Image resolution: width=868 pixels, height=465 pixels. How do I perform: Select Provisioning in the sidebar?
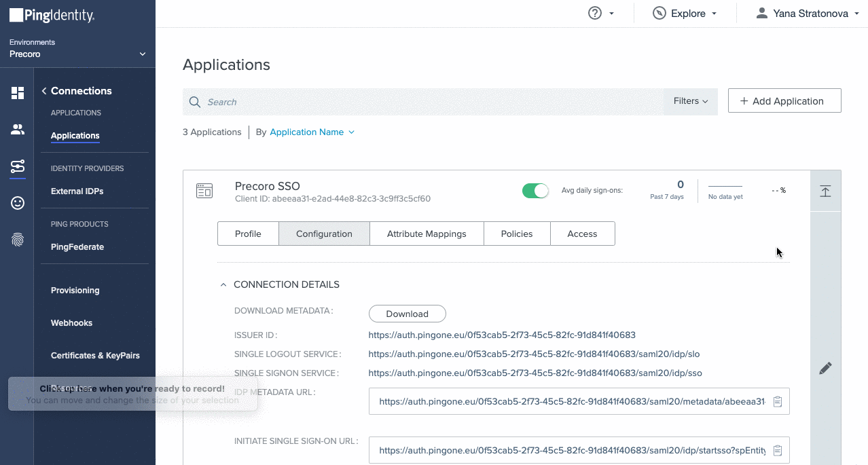(x=75, y=291)
